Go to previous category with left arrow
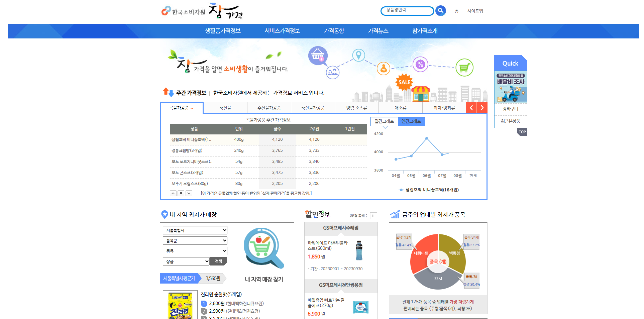644x319 pixels. coord(471,108)
